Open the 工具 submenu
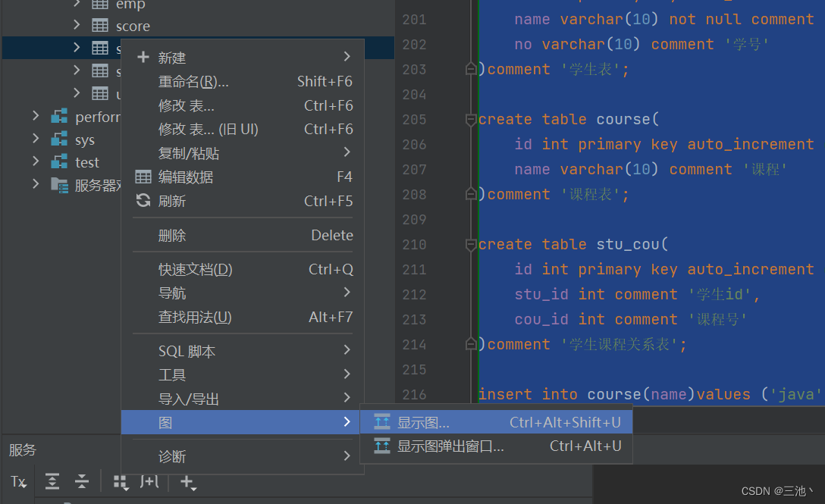This screenshot has width=825, height=504. click(243, 374)
